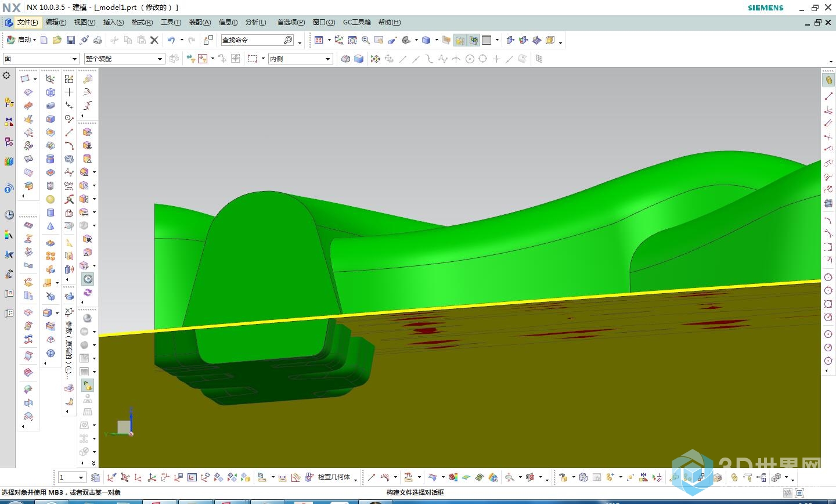Open the selection type filter dropdown 面
Image resolution: width=836 pixels, height=504 pixels.
tap(41, 59)
